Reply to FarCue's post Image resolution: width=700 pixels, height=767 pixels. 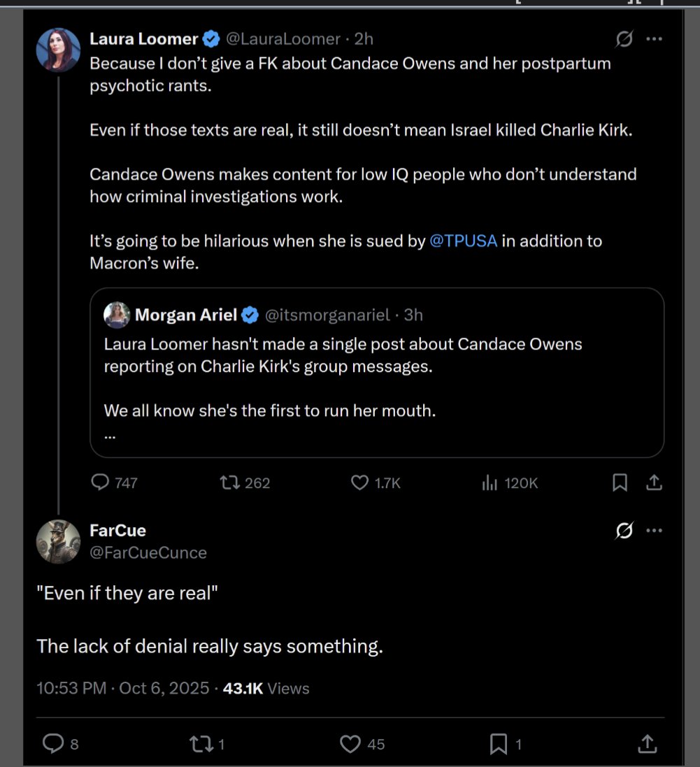point(54,744)
